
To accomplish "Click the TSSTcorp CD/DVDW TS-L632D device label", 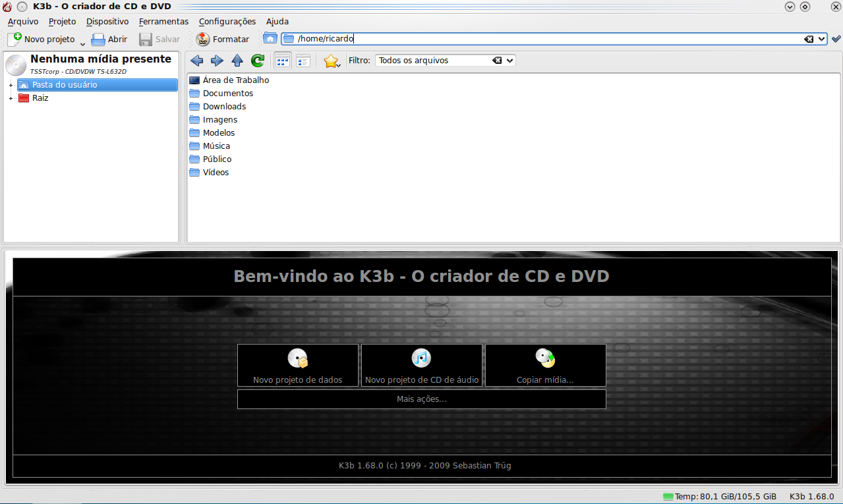I will 78,71.
